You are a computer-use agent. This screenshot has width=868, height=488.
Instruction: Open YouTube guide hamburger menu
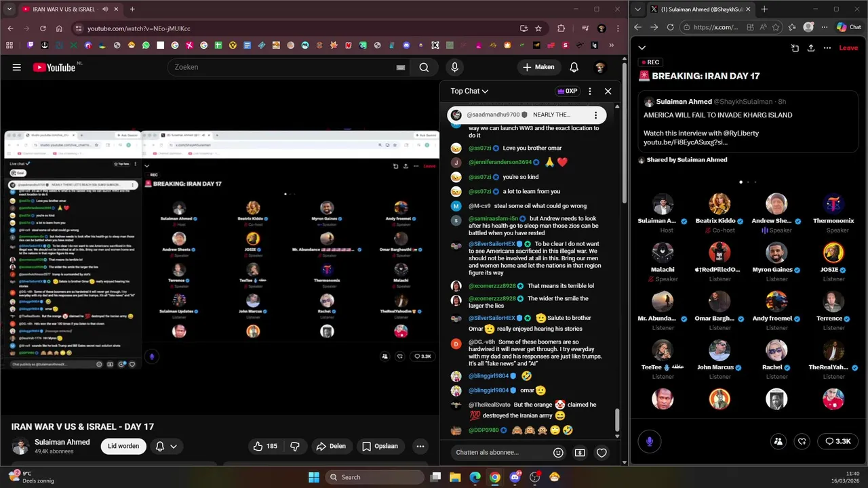point(17,67)
